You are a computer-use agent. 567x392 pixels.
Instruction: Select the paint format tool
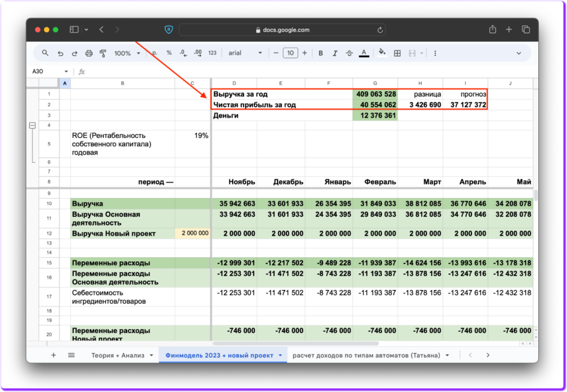(x=103, y=53)
